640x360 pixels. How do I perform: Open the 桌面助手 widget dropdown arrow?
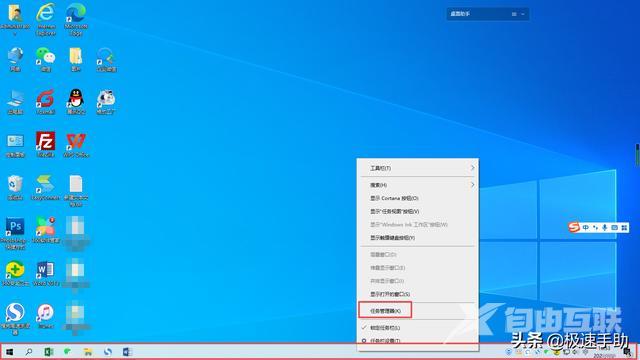[523, 14]
